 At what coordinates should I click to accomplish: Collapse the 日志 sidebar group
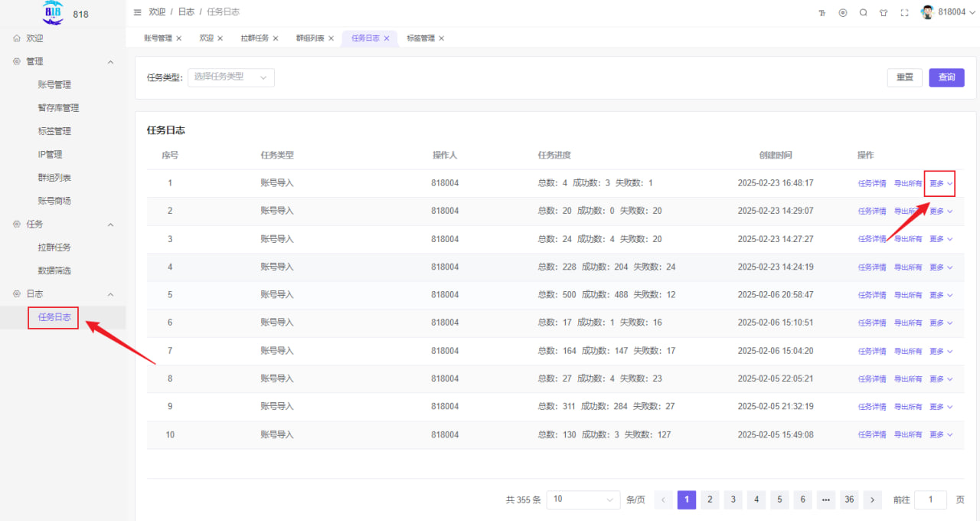pyautogui.click(x=110, y=294)
